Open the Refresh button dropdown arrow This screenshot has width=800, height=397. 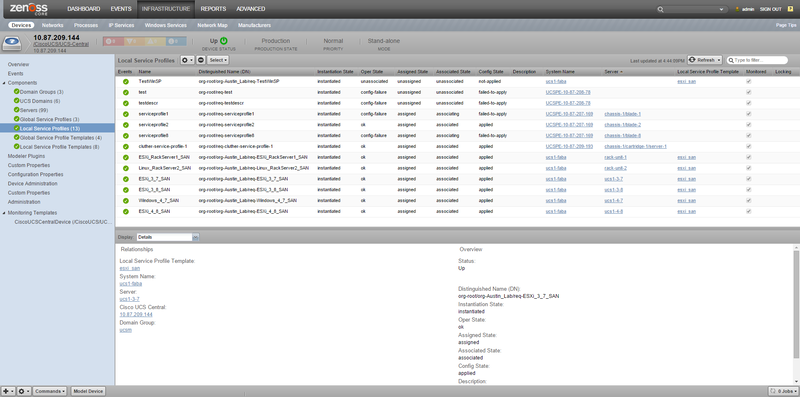point(719,60)
